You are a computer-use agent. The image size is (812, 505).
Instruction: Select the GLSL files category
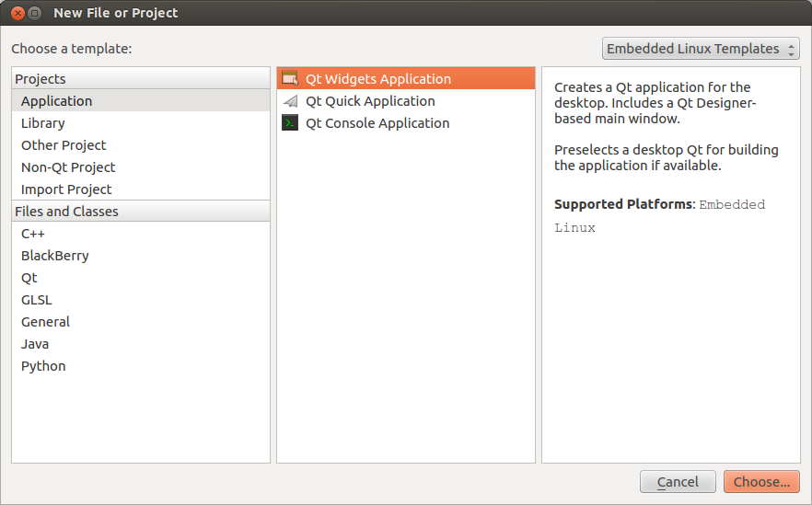pyautogui.click(x=141, y=300)
